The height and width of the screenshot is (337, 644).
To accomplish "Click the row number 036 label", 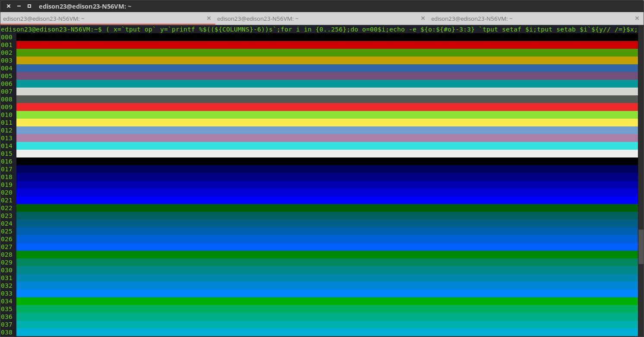I will (7, 317).
